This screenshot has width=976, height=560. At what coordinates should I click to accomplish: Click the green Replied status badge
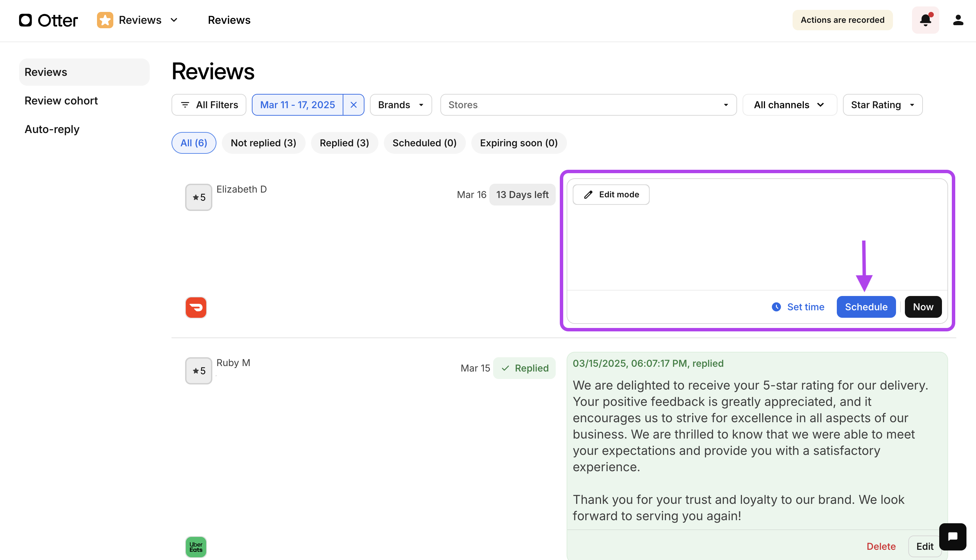click(x=524, y=368)
